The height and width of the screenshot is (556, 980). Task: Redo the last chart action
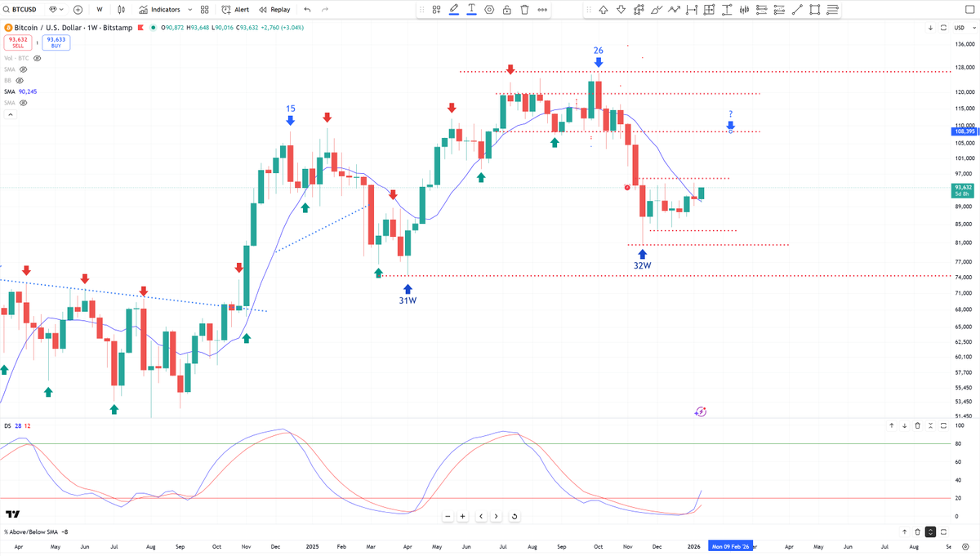click(325, 10)
